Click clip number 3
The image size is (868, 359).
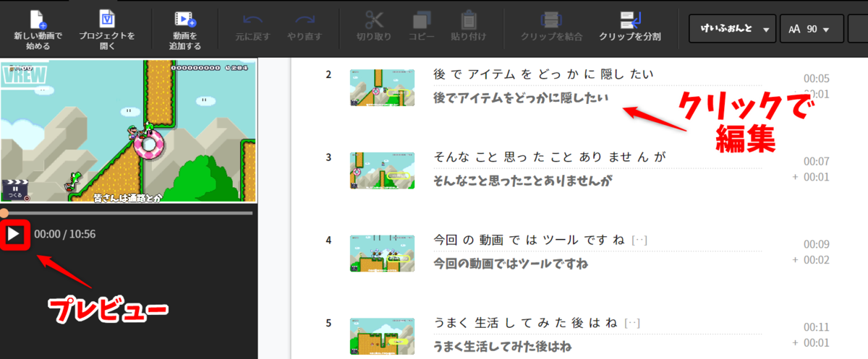point(328,157)
